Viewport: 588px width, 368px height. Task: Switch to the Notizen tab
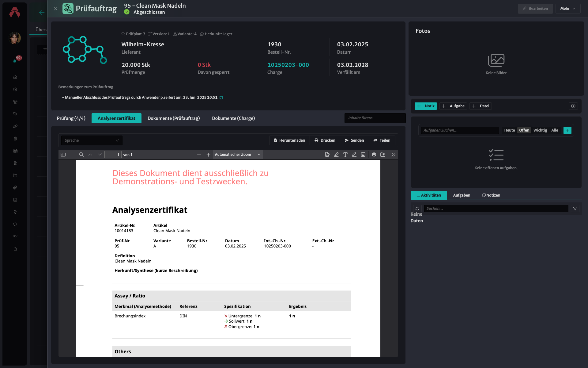tap(491, 195)
